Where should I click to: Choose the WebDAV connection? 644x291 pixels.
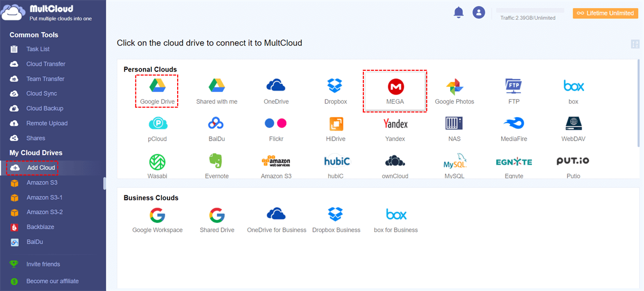pyautogui.click(x=573, y=129)
